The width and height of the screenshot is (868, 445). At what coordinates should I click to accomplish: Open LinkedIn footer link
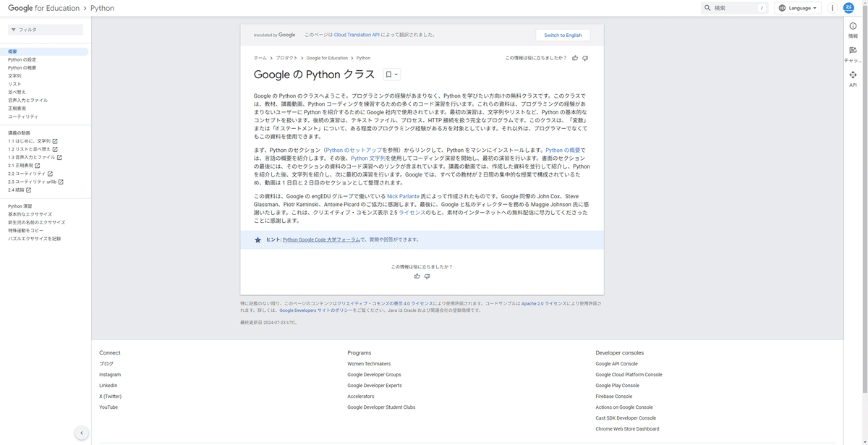(109, 386)
